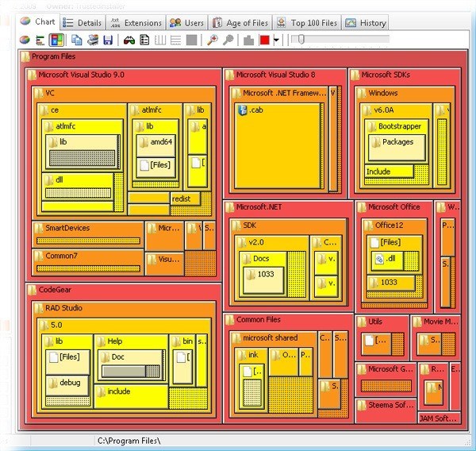The image size is (476, 451).
Task: Click the Include tile under v6.0A
Action: [389, 172]
